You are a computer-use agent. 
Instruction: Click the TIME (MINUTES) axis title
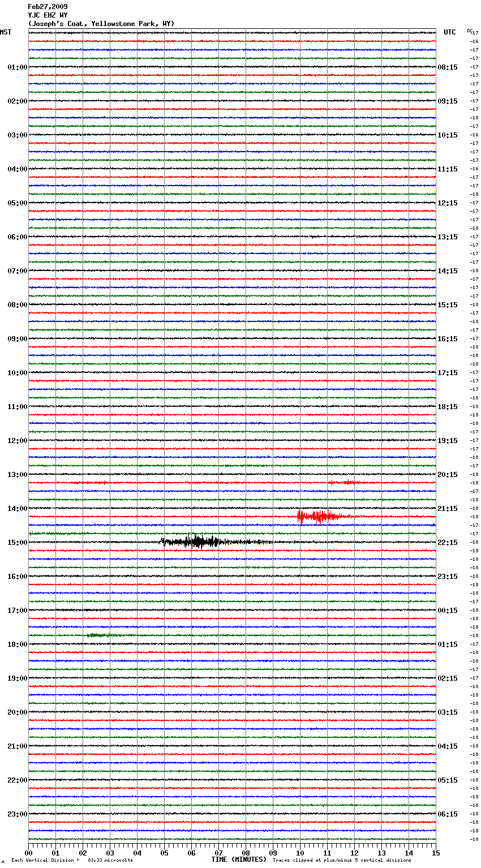click(x=239, y=860)
